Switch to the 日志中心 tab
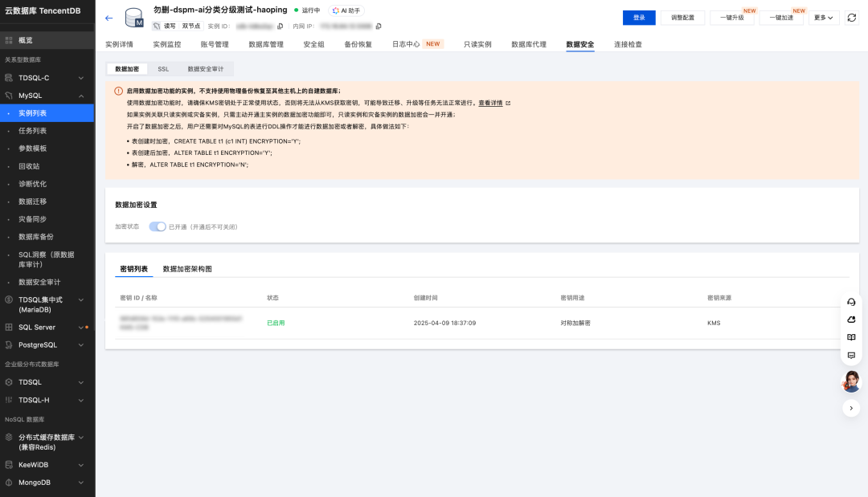 point(407,44)
